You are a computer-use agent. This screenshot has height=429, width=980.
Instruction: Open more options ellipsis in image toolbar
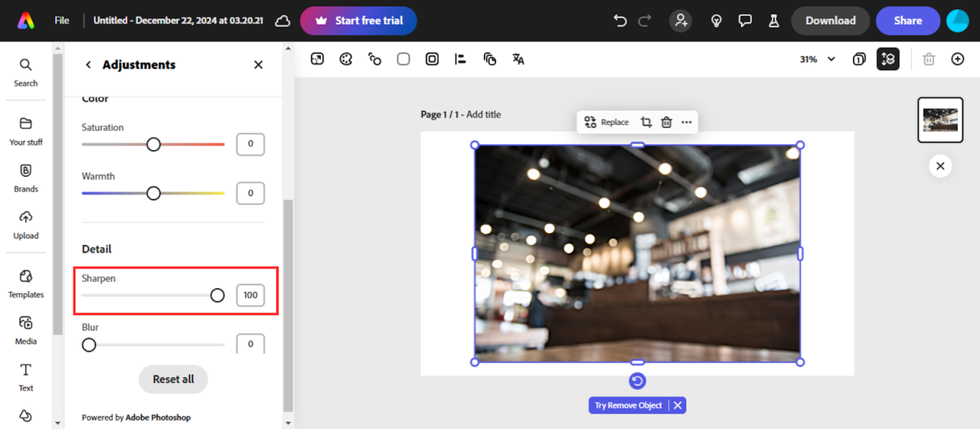(x=686, y=122)
